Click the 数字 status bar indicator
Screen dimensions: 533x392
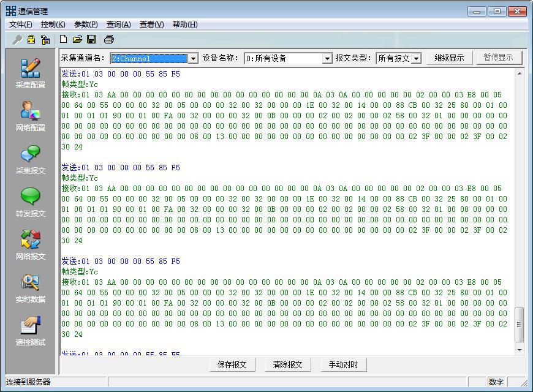[x=496, y=382]
